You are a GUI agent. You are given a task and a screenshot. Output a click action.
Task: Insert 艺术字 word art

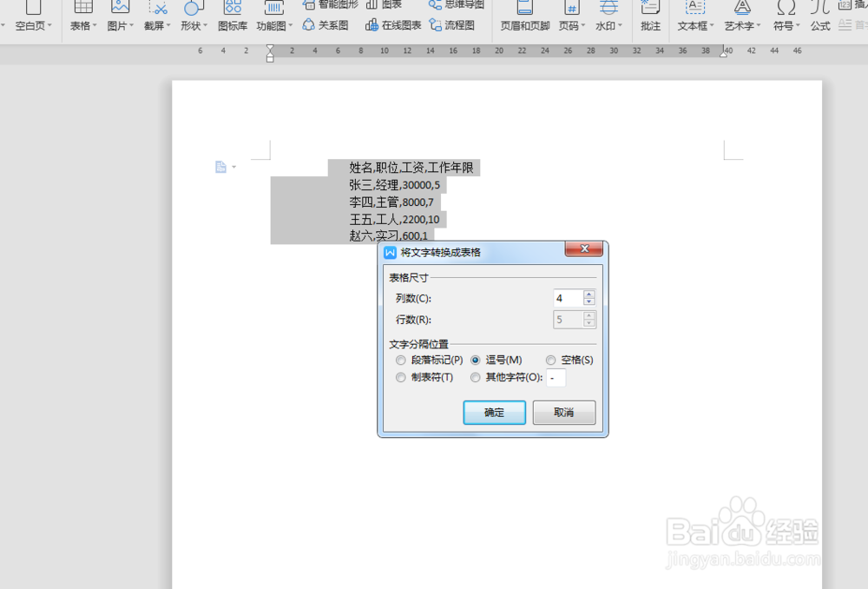742,16
